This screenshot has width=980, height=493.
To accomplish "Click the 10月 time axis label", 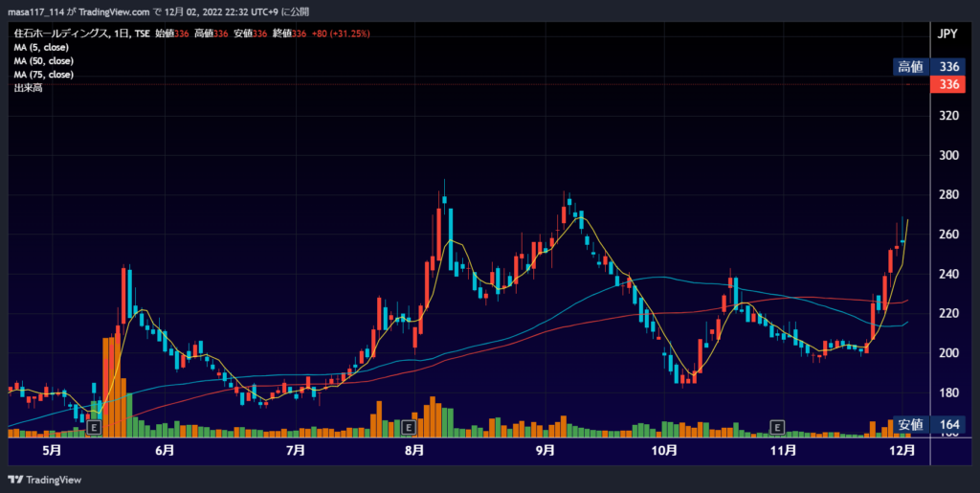I will coord(664,450).
